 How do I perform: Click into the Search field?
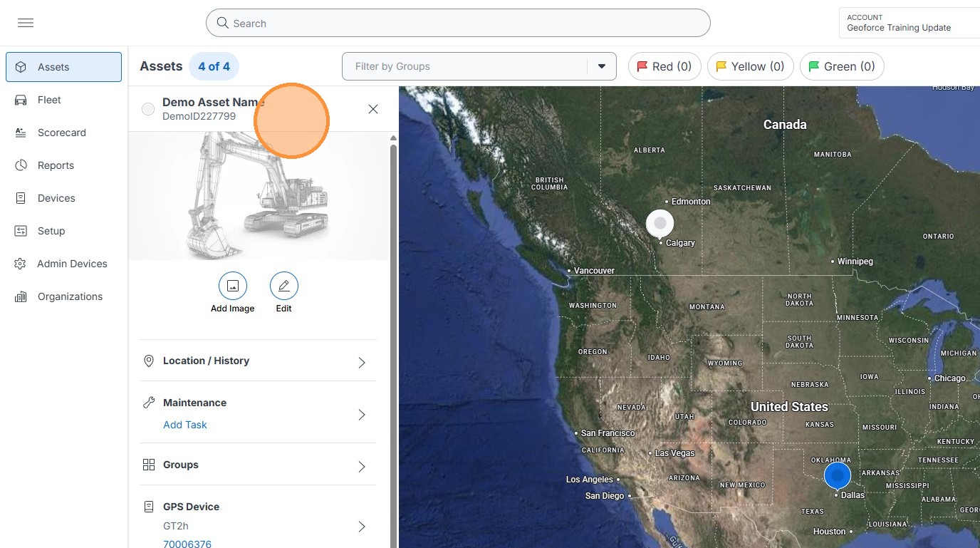[458, 23]
